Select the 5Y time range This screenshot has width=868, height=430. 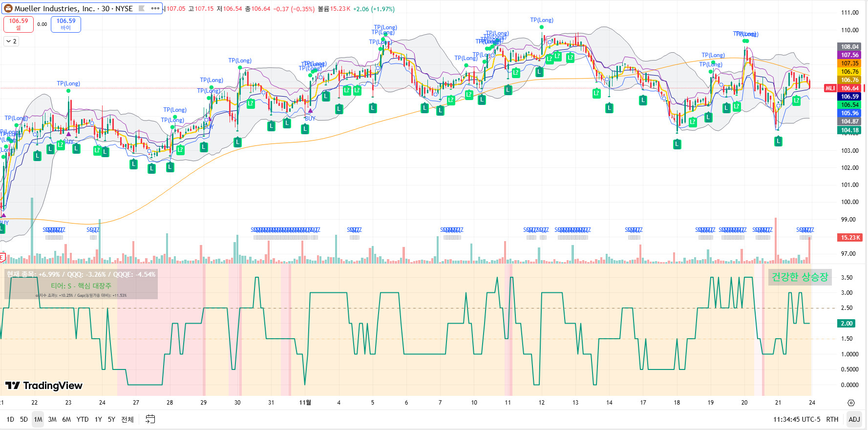point(111,419)
